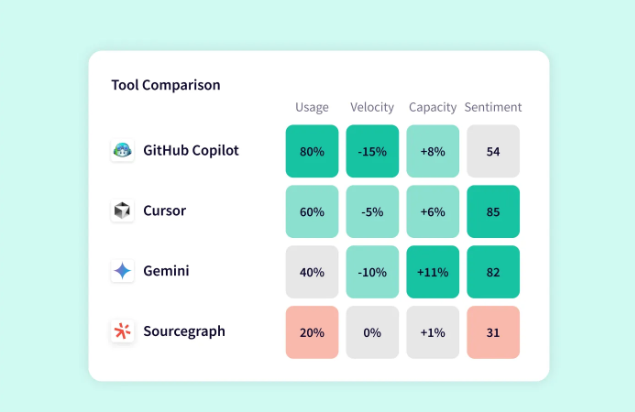Click Sourcegraph 20% usage cell
The width and height of the screenshot is (635, 412).
point(312,332)
